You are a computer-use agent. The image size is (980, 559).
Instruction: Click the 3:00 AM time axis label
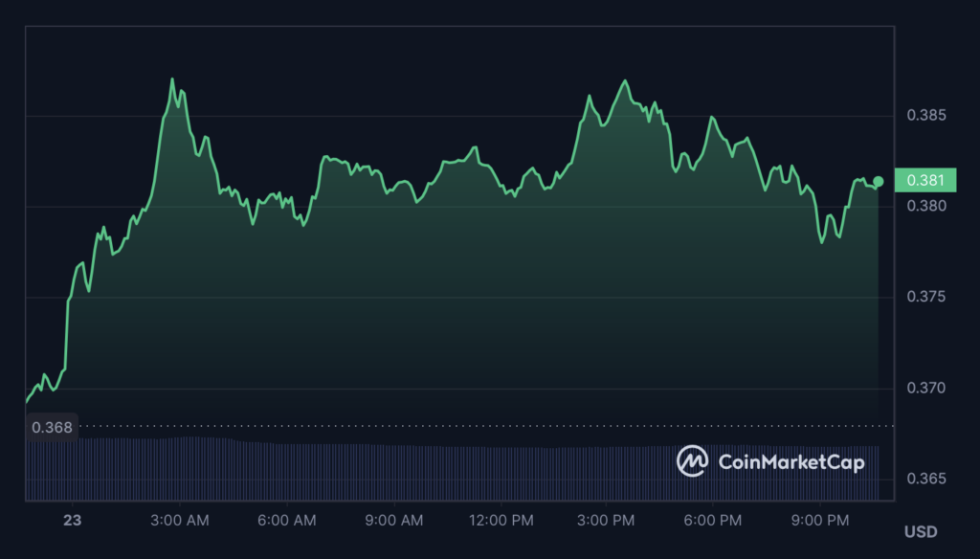point(180,520)
